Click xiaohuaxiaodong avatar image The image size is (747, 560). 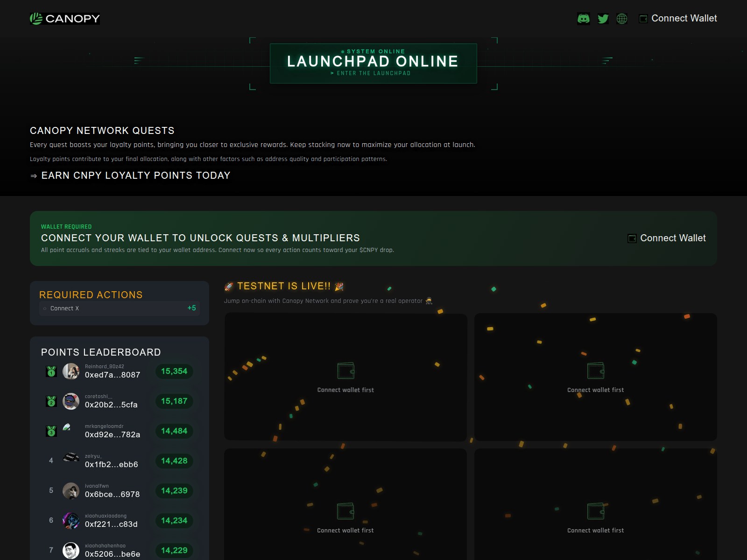click(x=71, y=521)
